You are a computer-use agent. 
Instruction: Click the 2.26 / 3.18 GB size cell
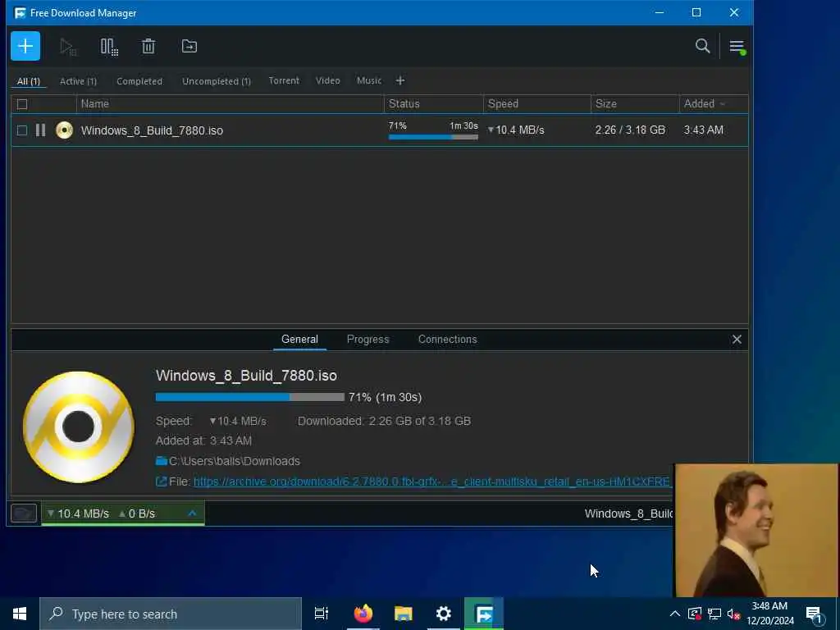[x=630, y=130]
